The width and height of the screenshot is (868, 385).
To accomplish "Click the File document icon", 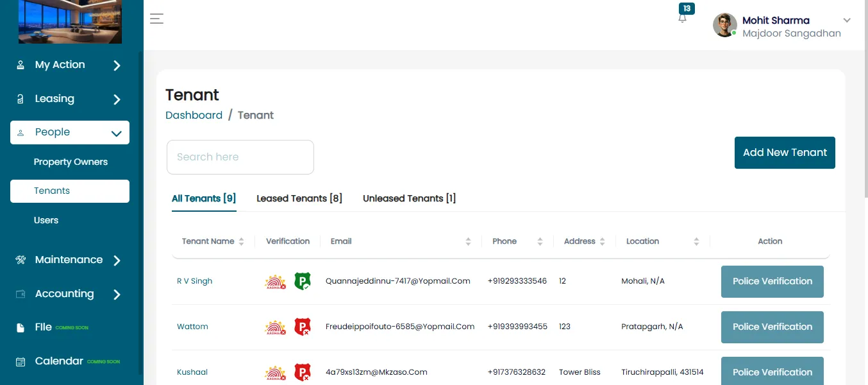I will [x=21, y=327].
